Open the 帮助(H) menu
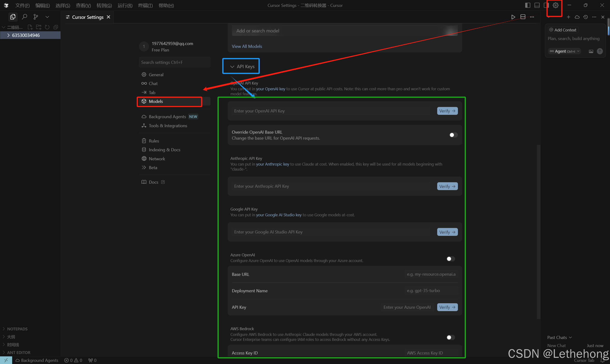 point(166,5)
